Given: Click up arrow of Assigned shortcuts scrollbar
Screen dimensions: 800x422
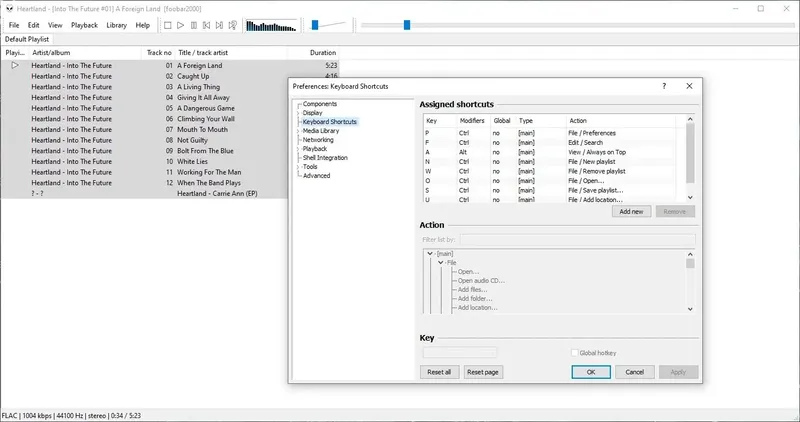Looking at the screenshot, I should click(x=690, y=119).
